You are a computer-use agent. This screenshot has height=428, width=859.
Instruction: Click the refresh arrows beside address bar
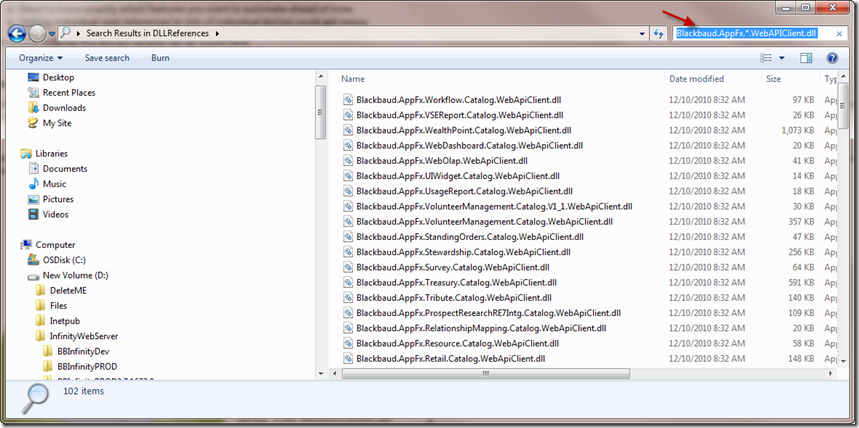click(658, 33)
